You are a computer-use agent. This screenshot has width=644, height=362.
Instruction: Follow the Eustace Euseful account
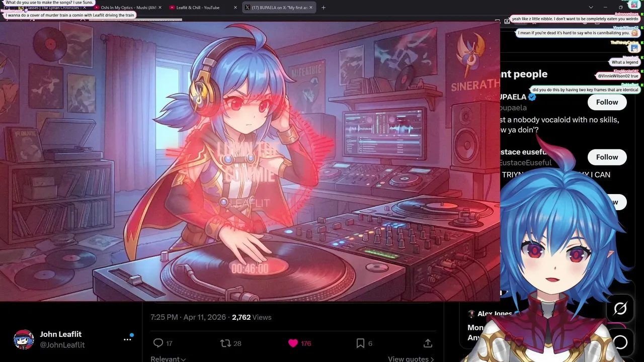607,157
